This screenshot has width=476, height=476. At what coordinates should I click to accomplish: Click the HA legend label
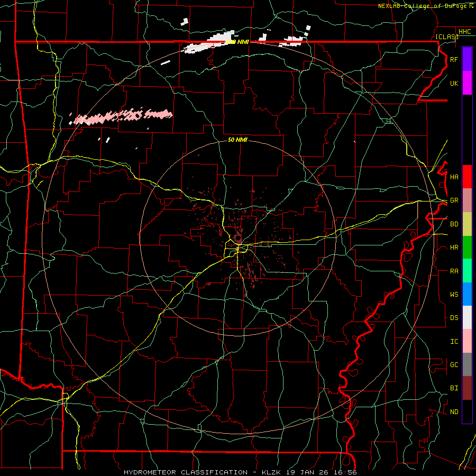tap(454, 177)
